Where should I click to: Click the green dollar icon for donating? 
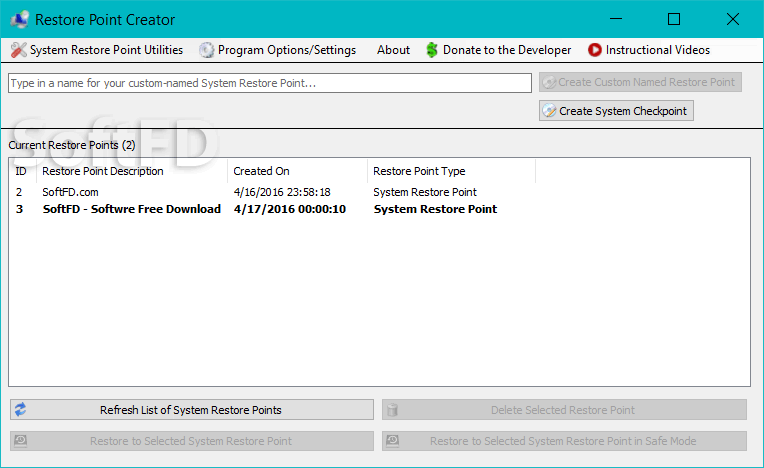[x=432, y=50]
